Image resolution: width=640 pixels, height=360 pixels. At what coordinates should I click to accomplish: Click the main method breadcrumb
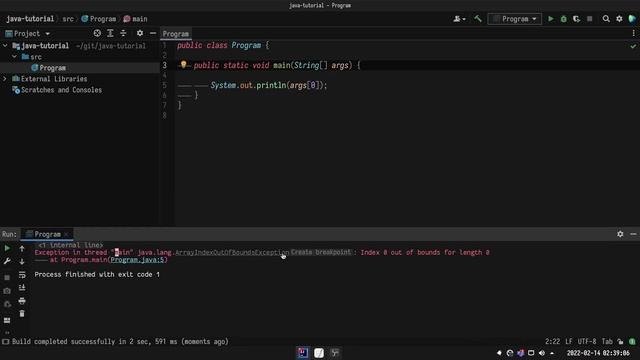[136, 19]
